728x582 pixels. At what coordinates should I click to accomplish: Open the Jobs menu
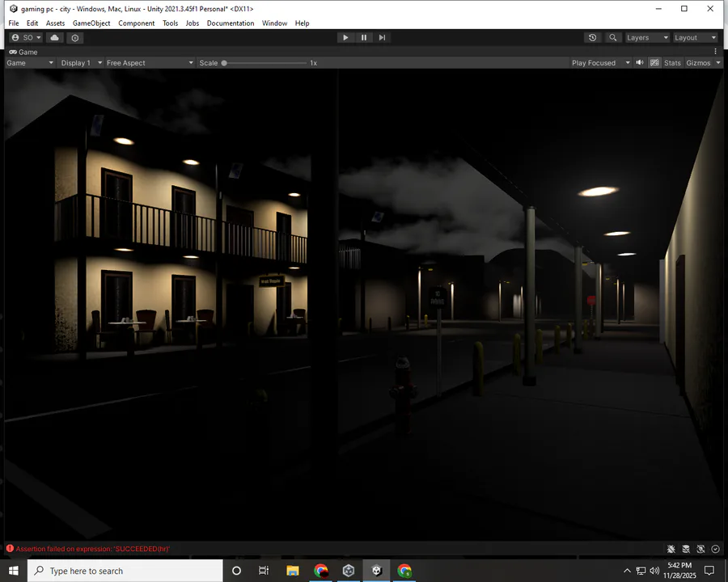point(193,23)
